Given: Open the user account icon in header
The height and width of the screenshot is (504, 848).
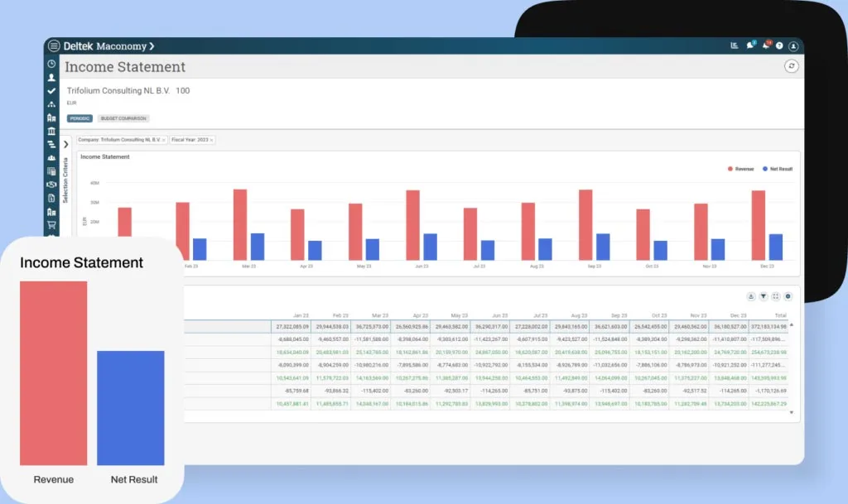Looking at the screenshot, I should click(793, 46).
